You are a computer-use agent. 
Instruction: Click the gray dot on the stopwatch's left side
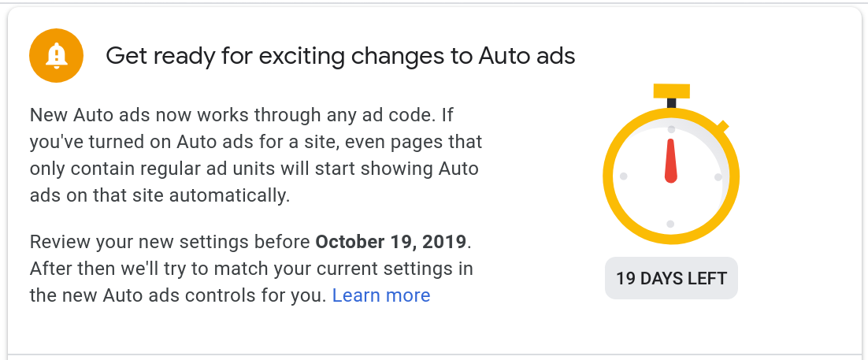[x=623, y=176]
